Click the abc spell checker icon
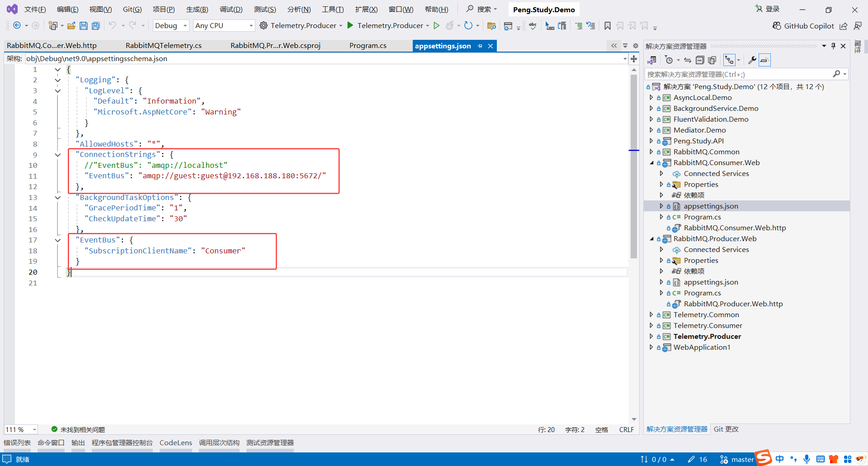Viewport: 868px width, 466px height. pyautogui.click(x=533, y=26)
